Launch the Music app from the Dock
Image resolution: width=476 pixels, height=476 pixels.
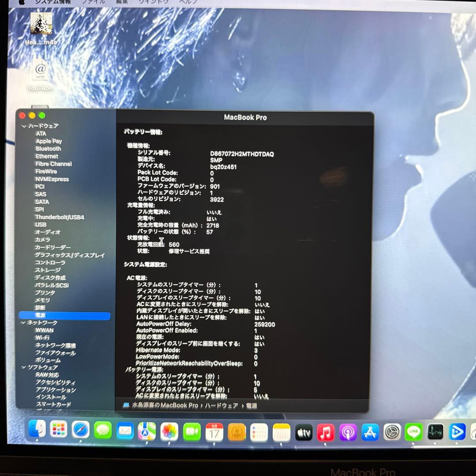[x=325, y=432]
